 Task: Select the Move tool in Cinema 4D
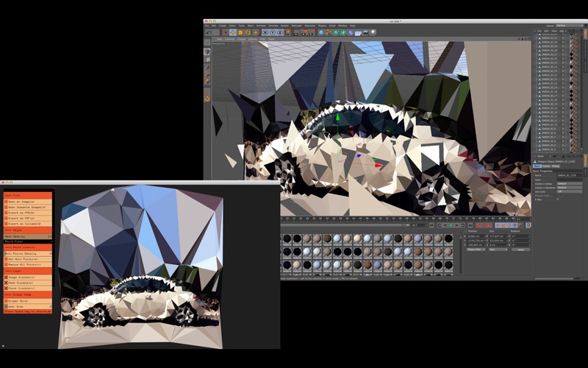(x=233, y=32)
